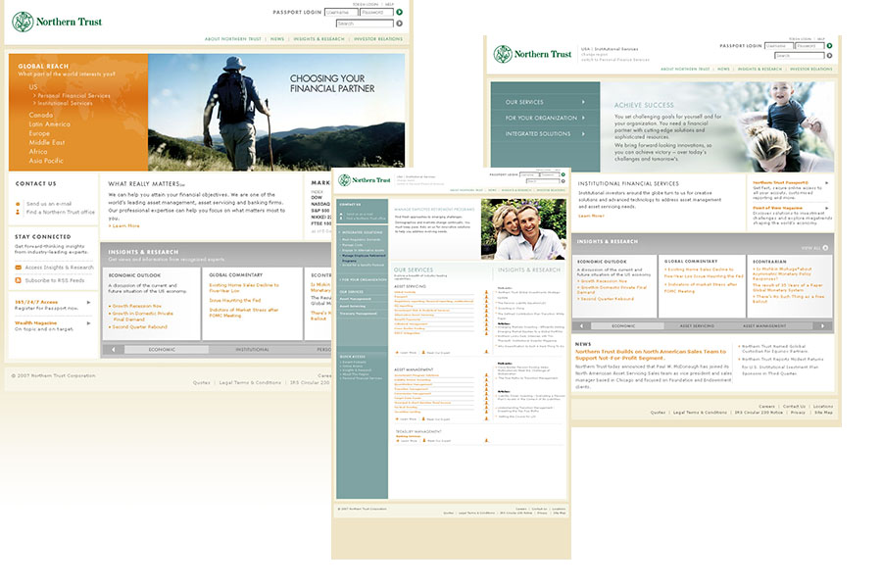Click Careers footer link on right page

pyautogui.click(x=766, y=407)
